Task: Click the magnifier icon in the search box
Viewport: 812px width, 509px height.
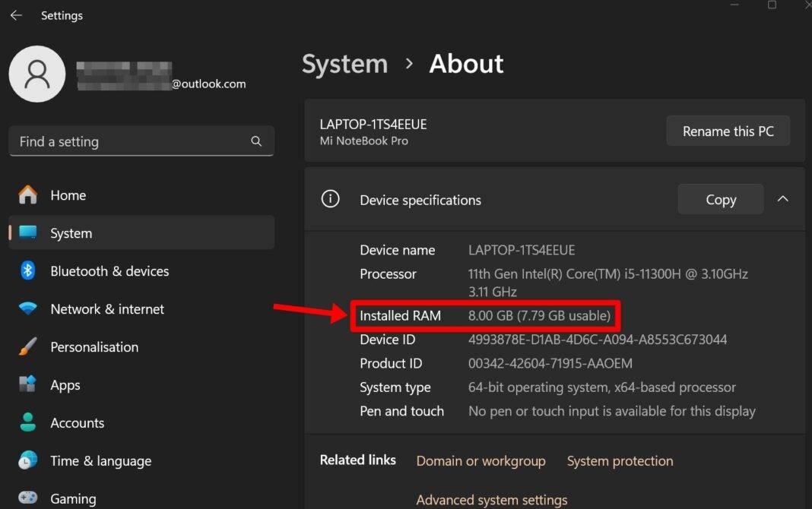Action: 256,141
